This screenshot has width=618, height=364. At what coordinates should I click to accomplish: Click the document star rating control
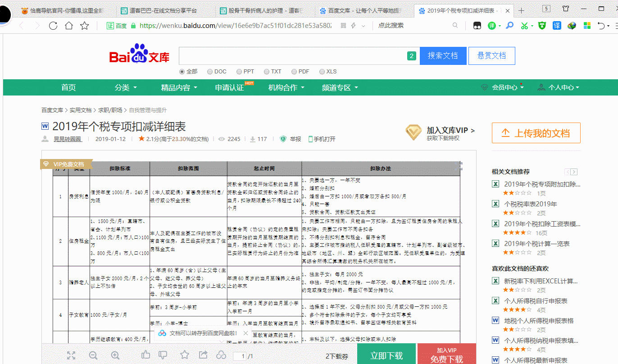pyautogui.click(x=175, y=139)
